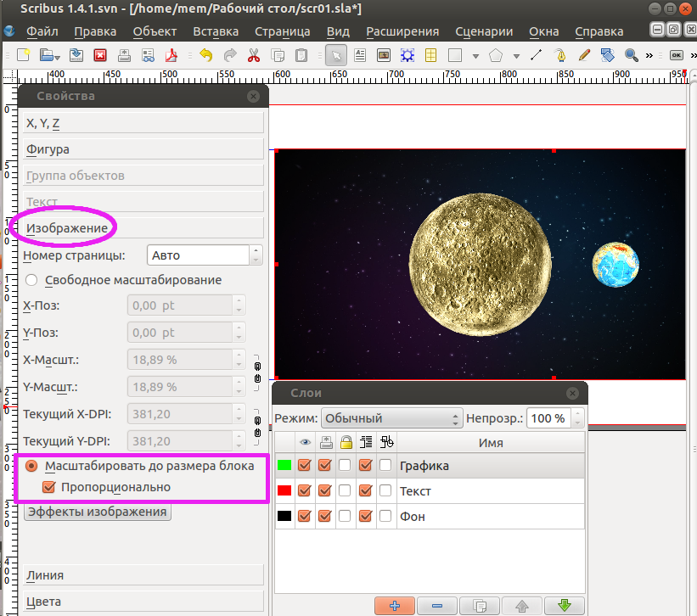Toggle lock checkbox for Фон layer
This screenshot has height=616, width=697.
click(x=345, y=516)
